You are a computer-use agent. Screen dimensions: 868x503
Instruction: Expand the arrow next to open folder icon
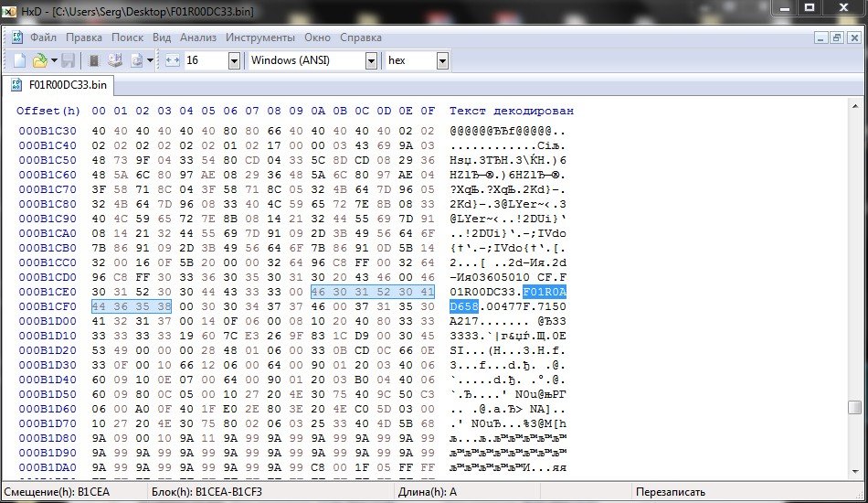pos(54,60)
